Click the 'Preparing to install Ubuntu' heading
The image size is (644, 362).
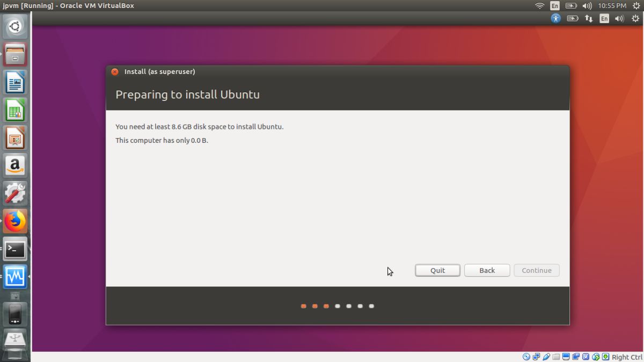point(187,95)
